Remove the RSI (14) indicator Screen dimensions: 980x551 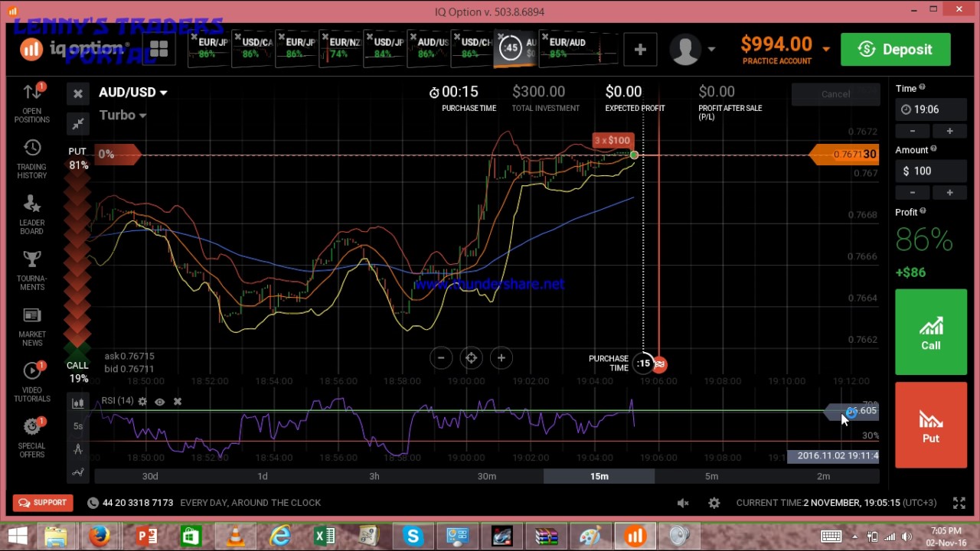[x=177, y=401]
